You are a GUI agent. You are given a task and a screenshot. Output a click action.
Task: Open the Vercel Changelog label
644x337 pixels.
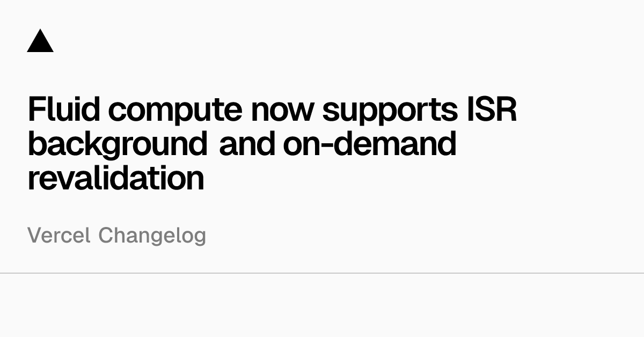coord(116,236)
